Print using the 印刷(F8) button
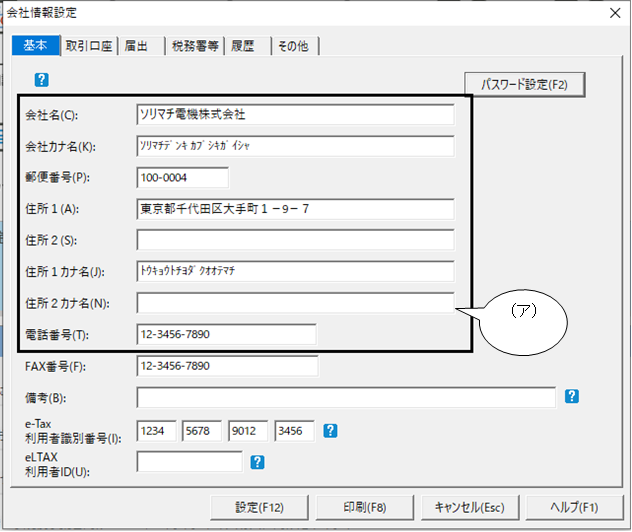Image resolution: width=632 pixels, height=532 pixels. click(x=365, y=507)
